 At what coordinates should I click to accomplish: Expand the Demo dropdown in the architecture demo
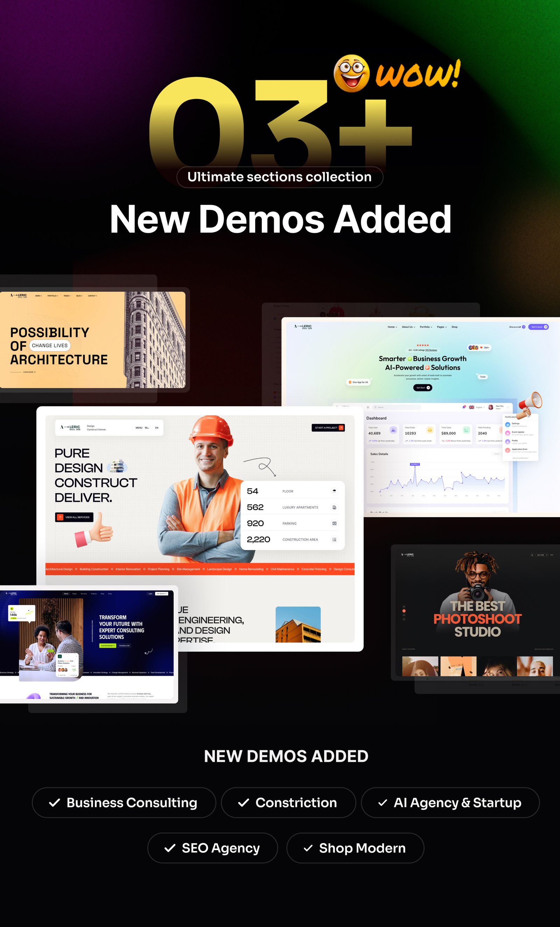[x=38, y=296]
